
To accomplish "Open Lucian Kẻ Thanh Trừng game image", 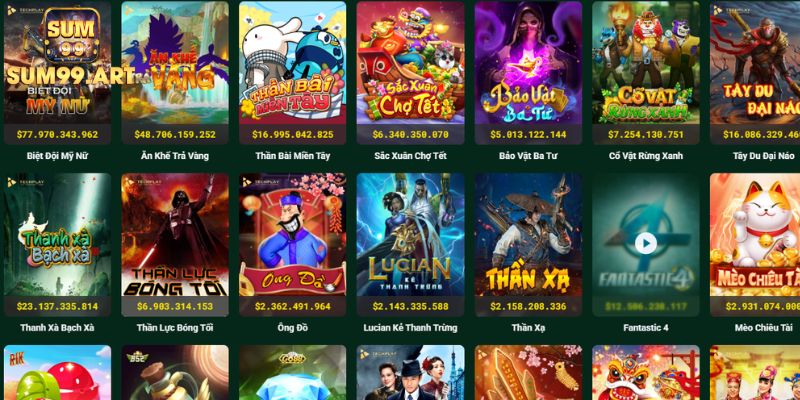I will pyautogui.click(x=410, y=235).
